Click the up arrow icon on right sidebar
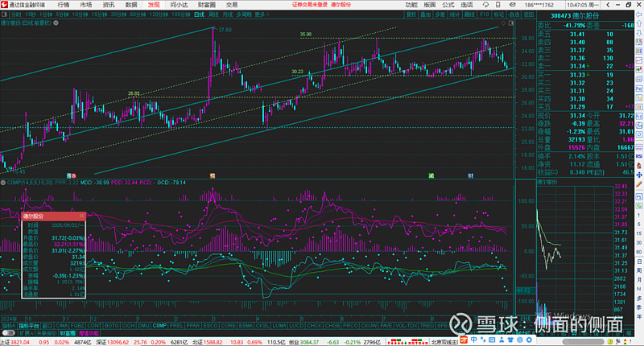The height and width of the screenshot is (346, 644). tap(639, 23)
